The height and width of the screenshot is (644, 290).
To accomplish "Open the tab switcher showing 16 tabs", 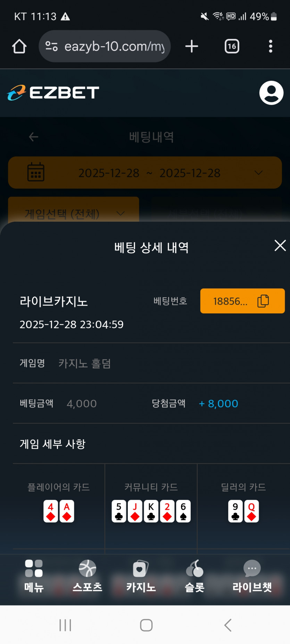I will coord(232,46).
